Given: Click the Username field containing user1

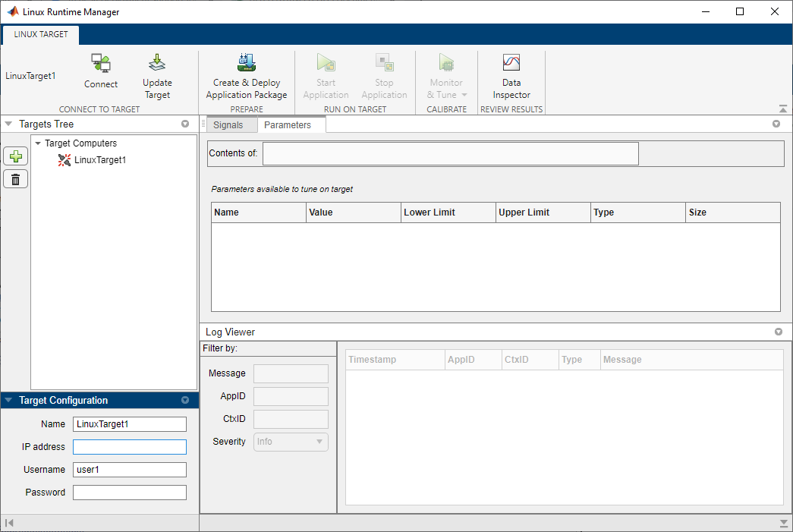Looking at the screenshot, I should click(x=129, y=470).
